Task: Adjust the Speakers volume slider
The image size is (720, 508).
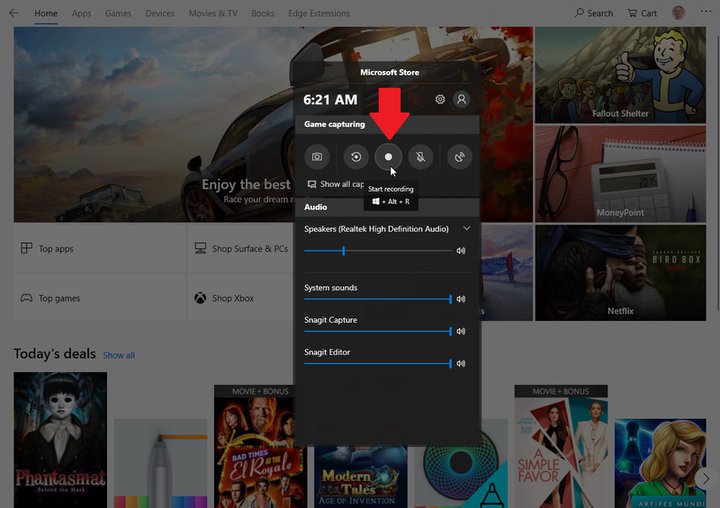Action: tap(377, 251)
